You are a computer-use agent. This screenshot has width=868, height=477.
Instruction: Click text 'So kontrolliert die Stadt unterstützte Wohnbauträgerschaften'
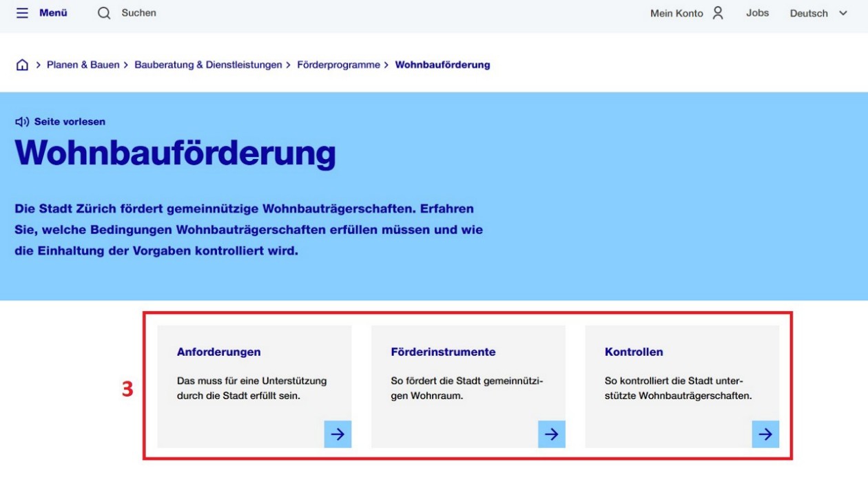[x=678, y=388]
